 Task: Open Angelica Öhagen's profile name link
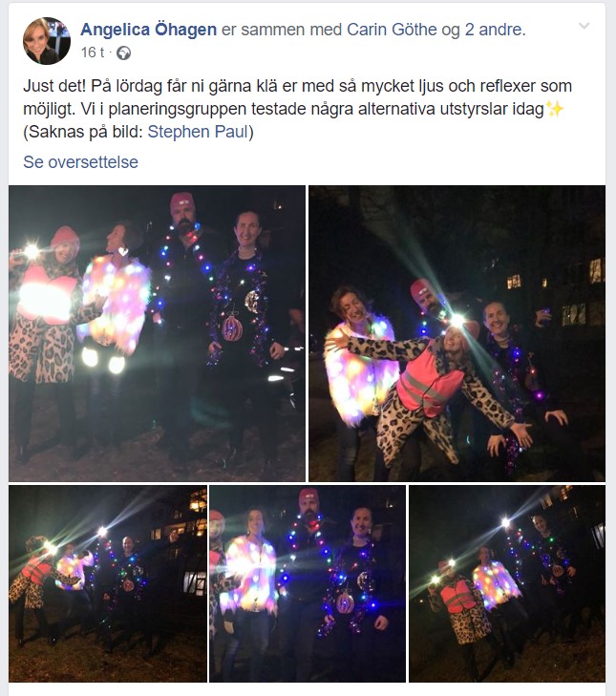(148, 30)
